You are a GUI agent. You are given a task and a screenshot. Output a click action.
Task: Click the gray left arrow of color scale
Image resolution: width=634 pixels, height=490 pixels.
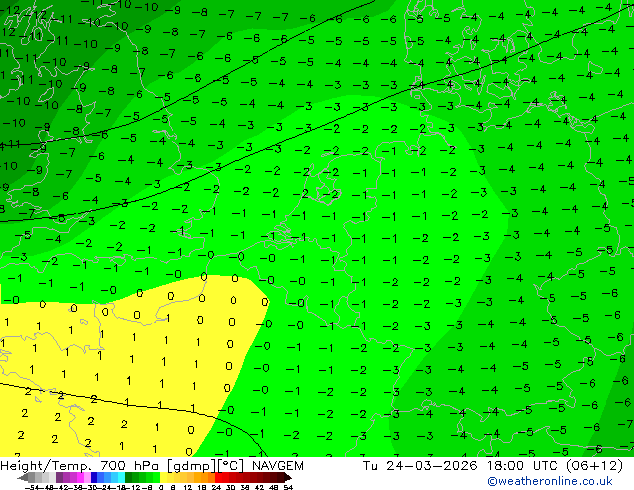pos(23,477)
